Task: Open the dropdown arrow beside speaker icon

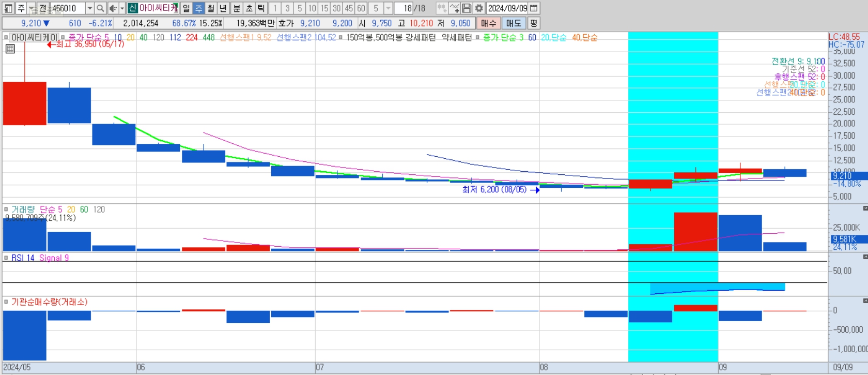Action: click(x=122, y=8)
